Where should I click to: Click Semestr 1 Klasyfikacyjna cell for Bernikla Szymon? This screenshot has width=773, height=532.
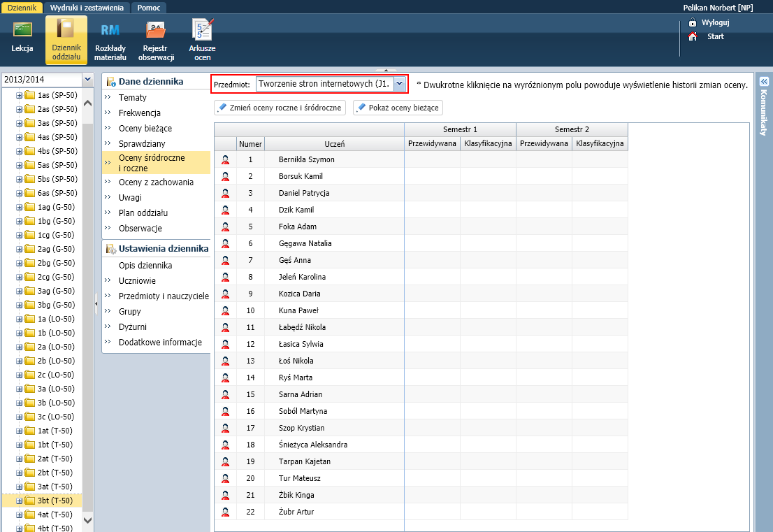pos(488,159)
